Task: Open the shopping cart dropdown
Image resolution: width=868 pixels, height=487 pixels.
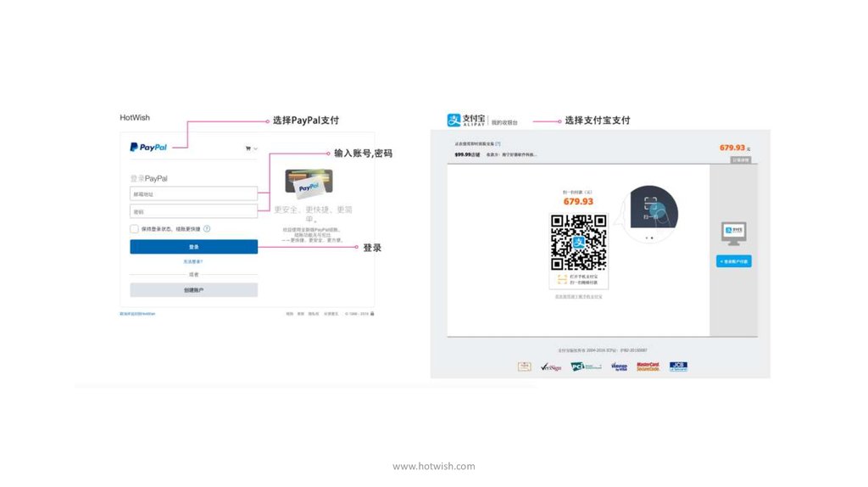Action: [251, 148]
